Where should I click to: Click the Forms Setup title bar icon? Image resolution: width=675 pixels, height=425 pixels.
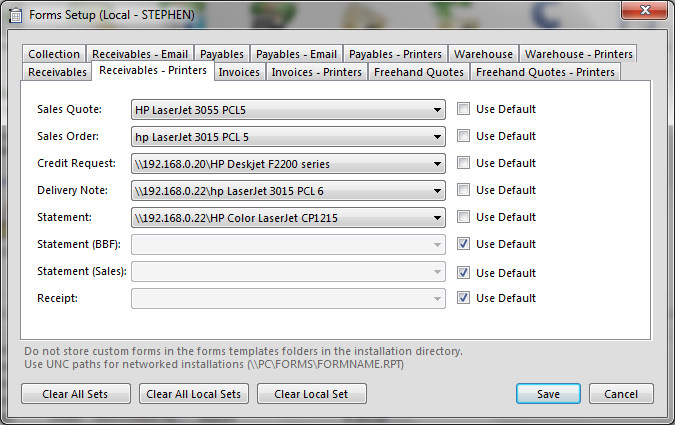[x=15, y=14]
